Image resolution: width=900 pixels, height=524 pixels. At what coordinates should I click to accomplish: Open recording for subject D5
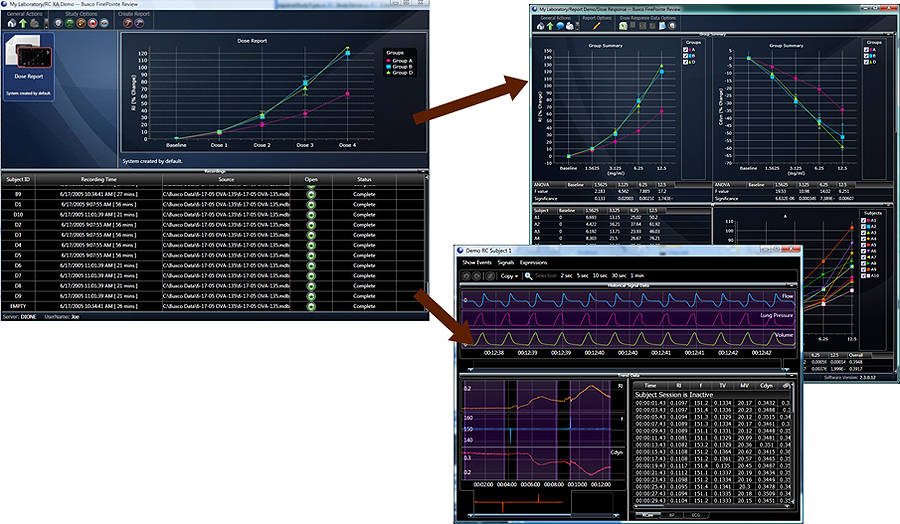pyautogui.click(x=311, y=255)
